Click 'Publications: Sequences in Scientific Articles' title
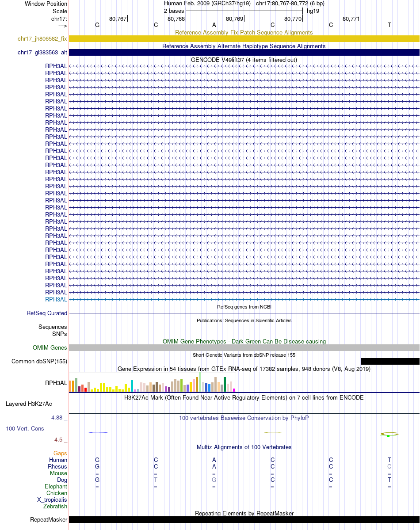 pos(244,320)
